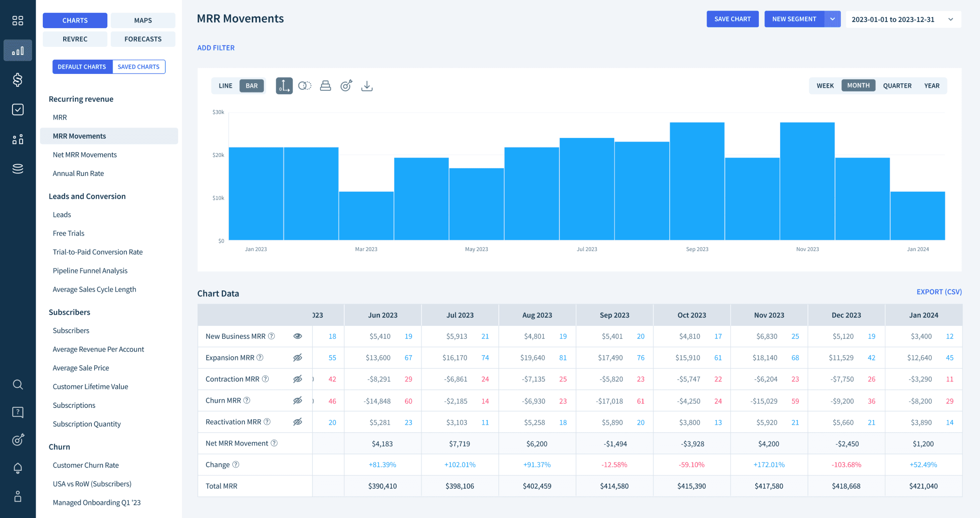Click the chart download icon
The image size is (980, 518).
[x=366, y=86]
